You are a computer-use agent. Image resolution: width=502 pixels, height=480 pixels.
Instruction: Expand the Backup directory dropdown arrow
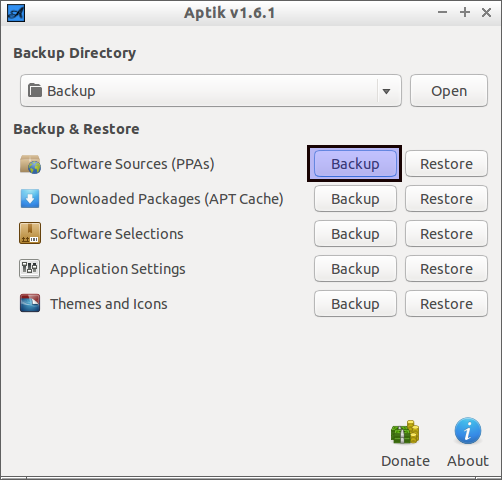(386, 91)
